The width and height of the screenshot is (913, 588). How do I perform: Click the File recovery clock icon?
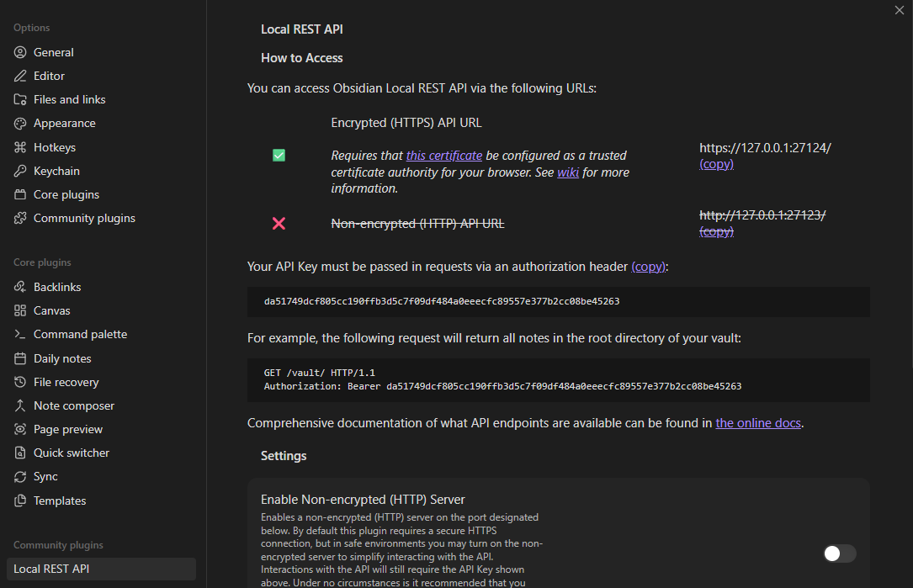(20, 382)
